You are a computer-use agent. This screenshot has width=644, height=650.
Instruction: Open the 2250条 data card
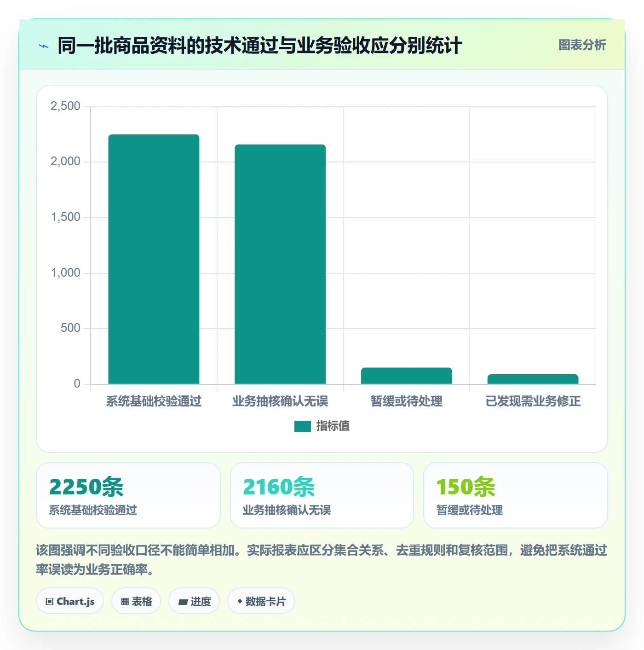click(128, 495)
